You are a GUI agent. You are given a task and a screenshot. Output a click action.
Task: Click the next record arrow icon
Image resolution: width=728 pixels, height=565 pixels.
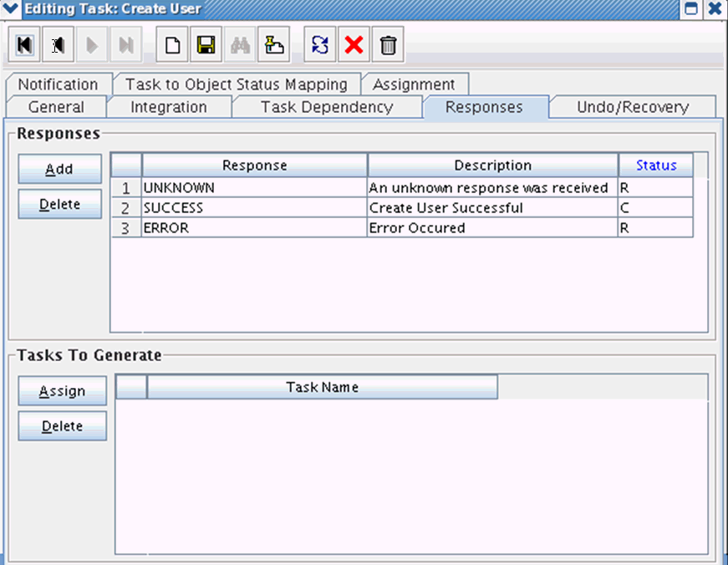pyautogui.click(x=92, y=45)
